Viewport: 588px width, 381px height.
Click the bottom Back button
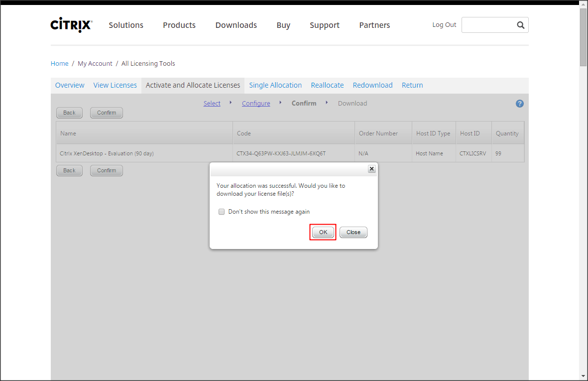click(x=69, y=170)
